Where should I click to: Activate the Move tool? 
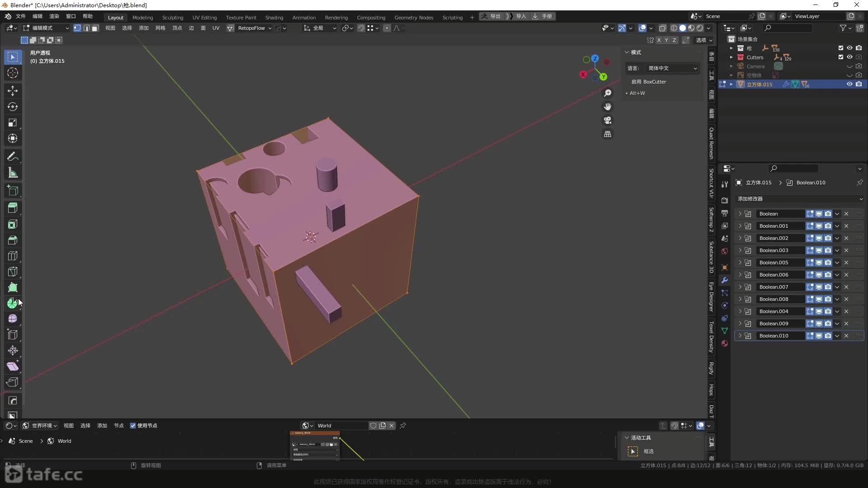pyautogui.click(x=13, y=91)
